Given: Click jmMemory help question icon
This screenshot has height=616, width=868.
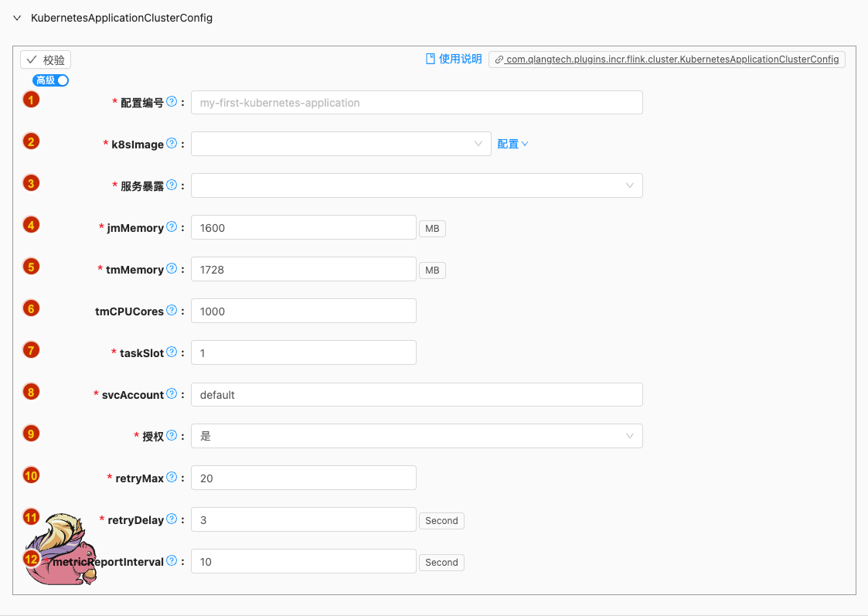Looking at the screenshot, I should 172,227.
